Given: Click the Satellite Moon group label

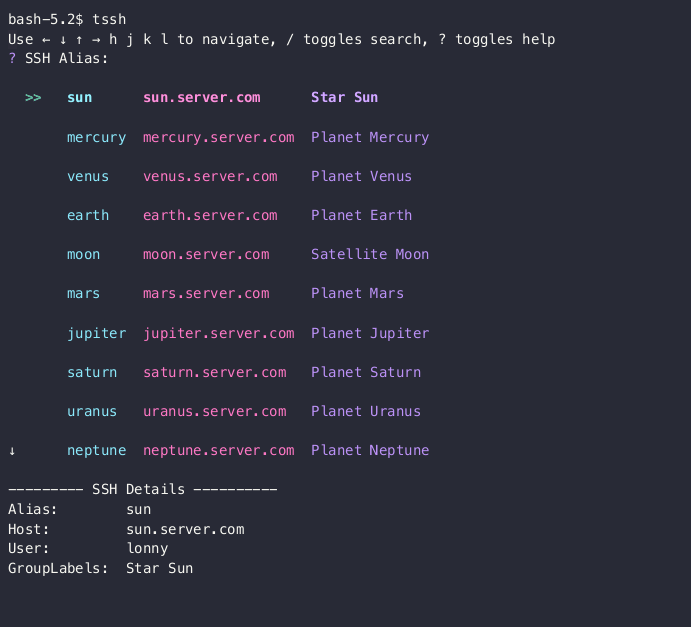Looking at the screenshot, I should tap(370, 254).
